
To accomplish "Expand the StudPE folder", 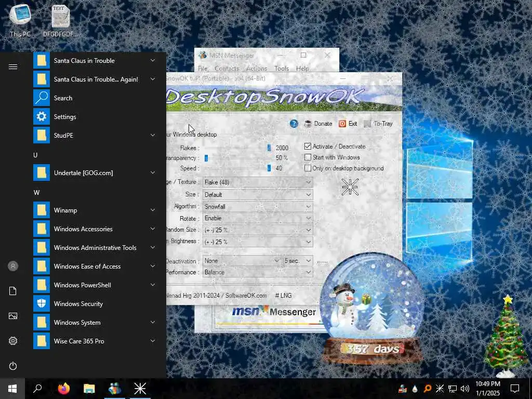I will point(153,135).
